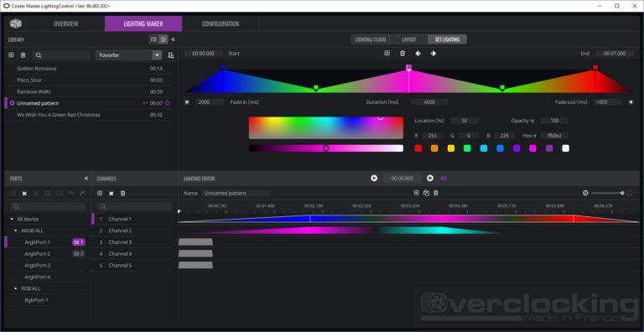Pick the green preset color swatch

point(467,148)
